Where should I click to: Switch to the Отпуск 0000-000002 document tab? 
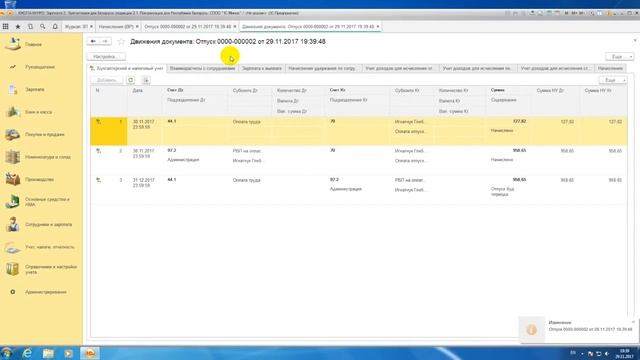coord(188,27)
